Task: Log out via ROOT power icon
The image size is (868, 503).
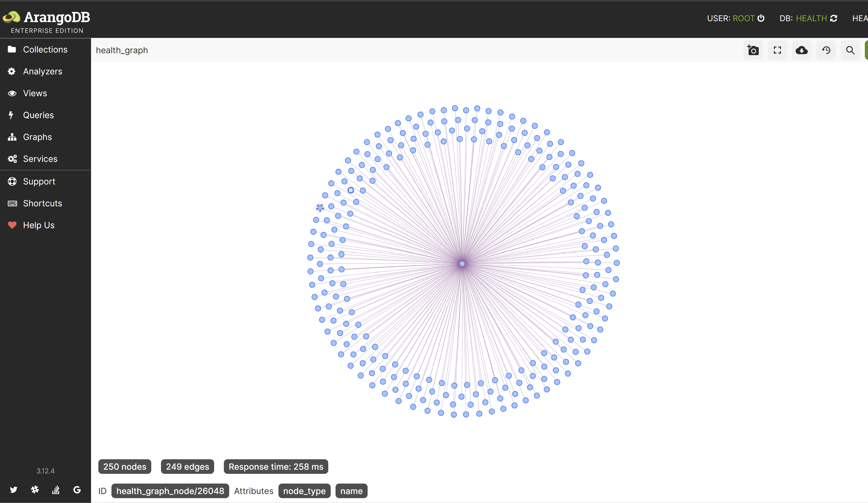Action: tap(761, 18)
